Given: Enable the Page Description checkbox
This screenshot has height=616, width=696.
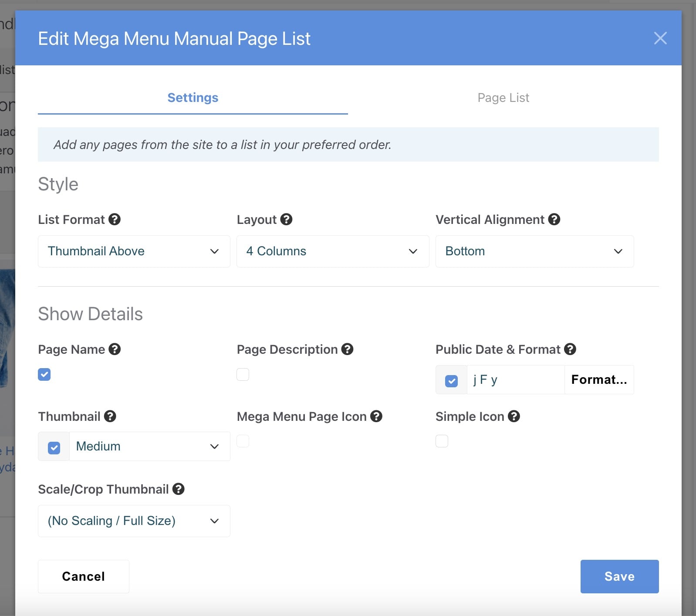Looking at the screenshot, I should coord(243,374).
